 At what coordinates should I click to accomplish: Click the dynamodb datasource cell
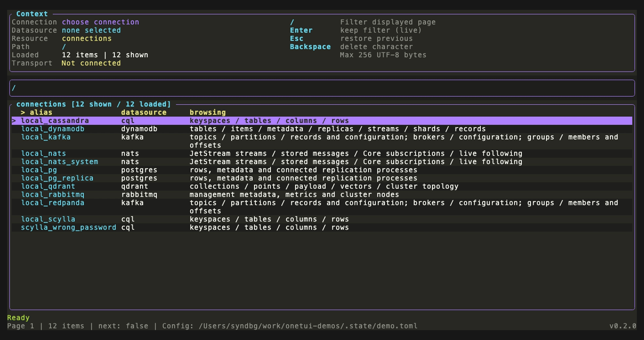point(139,129)
